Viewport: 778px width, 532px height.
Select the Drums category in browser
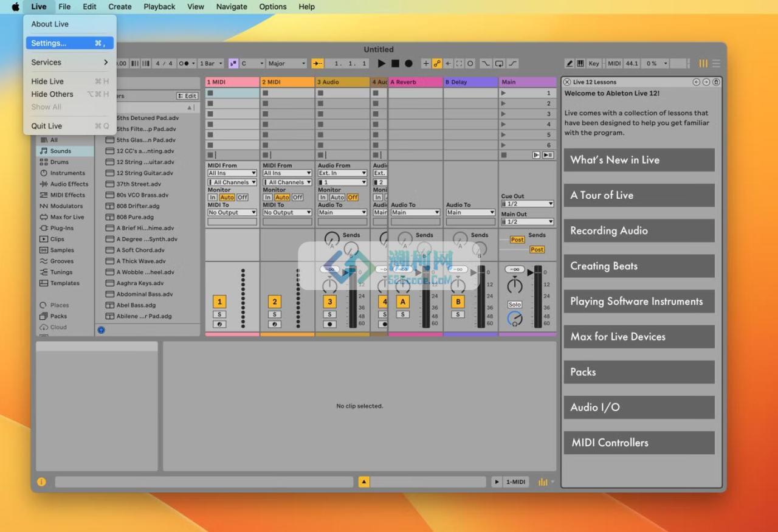pos(60,162)
